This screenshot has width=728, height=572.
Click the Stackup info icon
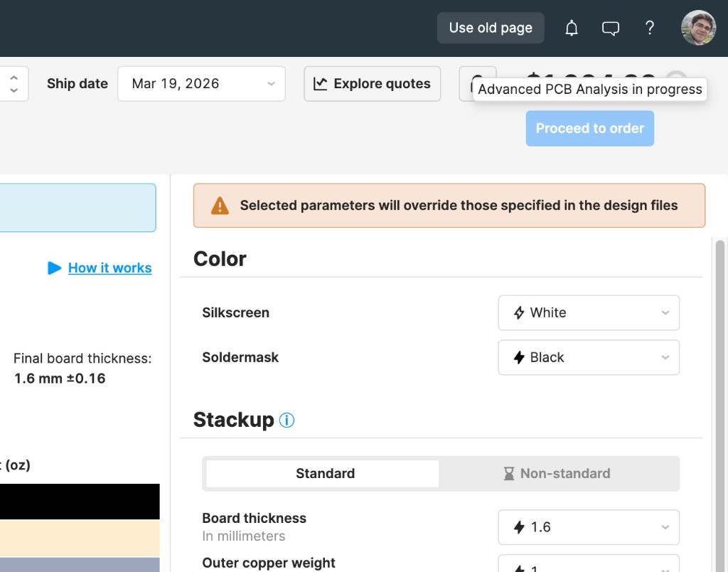point(287,420)
